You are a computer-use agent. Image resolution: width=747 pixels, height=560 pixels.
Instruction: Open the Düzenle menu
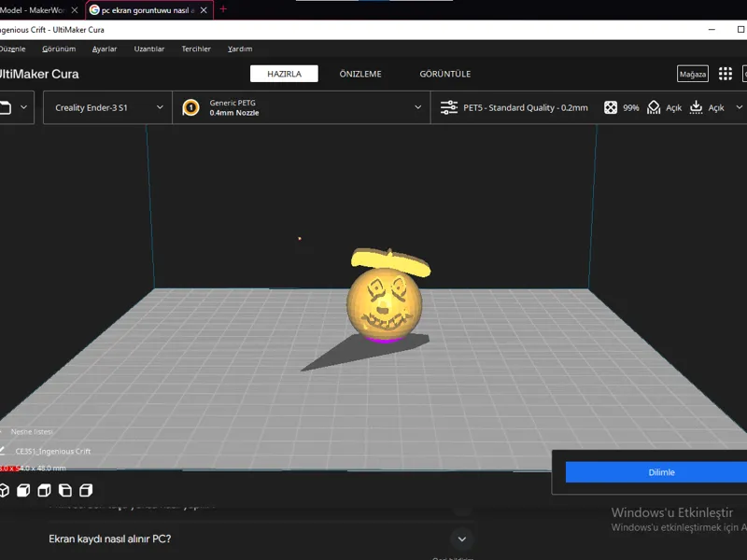click(x=12, y=49)
